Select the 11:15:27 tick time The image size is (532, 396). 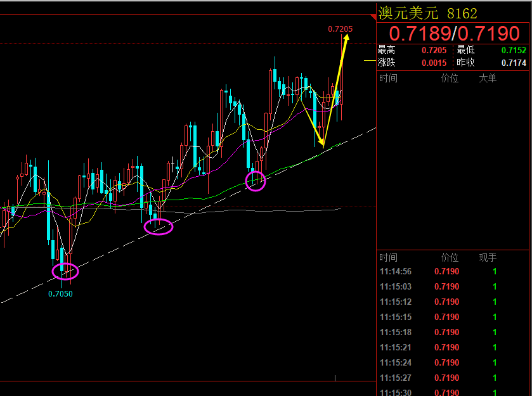(x=396, y=378)
